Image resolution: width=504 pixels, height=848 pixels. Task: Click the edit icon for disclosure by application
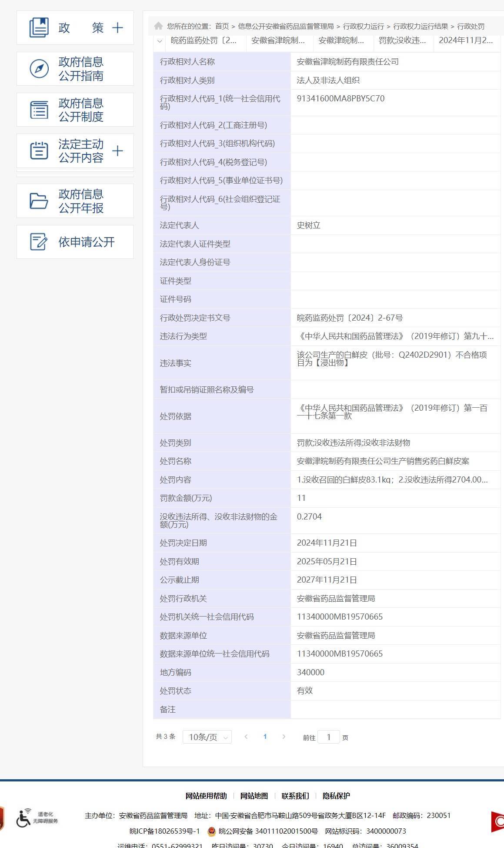(x=39, y=242)
